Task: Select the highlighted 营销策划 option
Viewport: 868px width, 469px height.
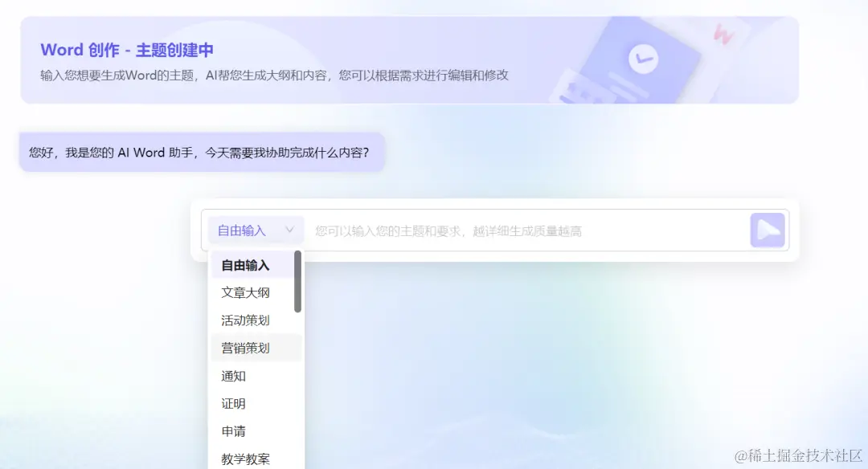Action: point(246,348)
